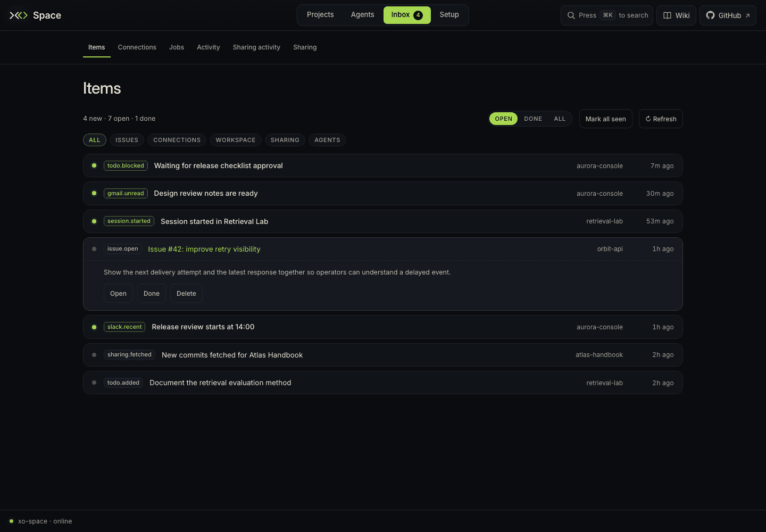The height and width of the screenshot is (532, 766).
Task: Click the online status dot in the footer
Action: point(12,521)
